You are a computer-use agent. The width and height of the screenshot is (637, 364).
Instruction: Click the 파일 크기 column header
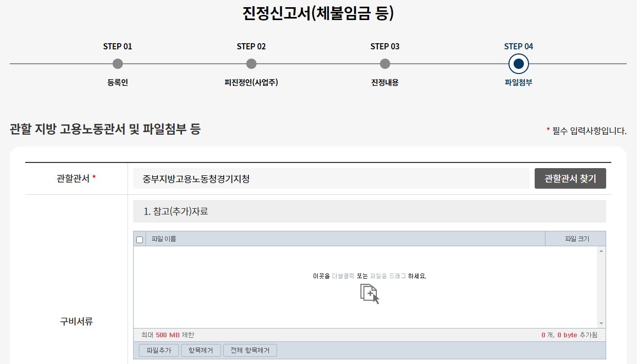tap(576, 238)
